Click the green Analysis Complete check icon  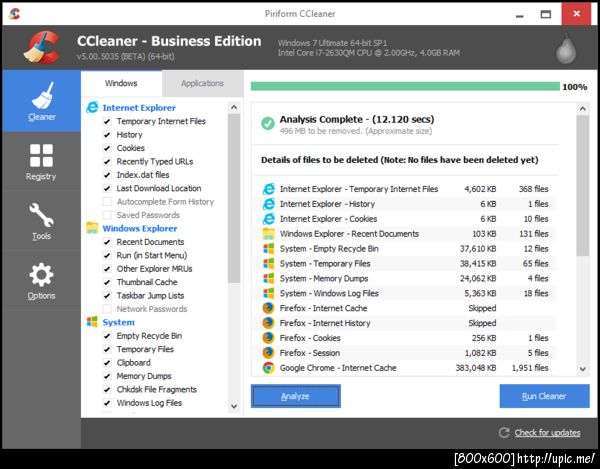267,123
